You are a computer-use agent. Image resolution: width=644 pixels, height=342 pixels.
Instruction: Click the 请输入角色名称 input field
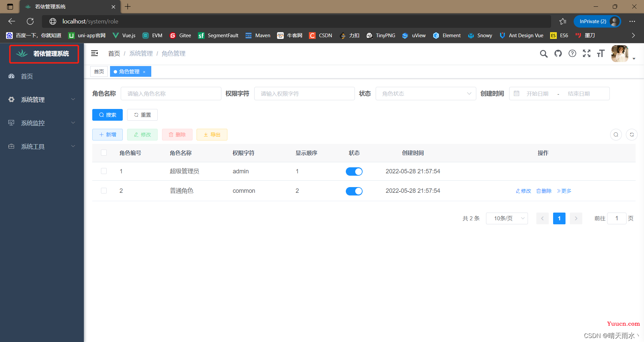(x=171, y=94)
